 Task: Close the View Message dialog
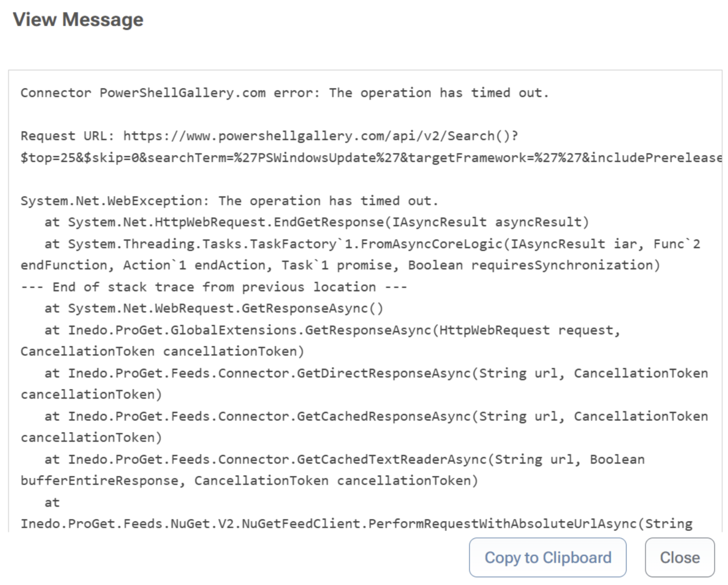[x=679, y=557]
